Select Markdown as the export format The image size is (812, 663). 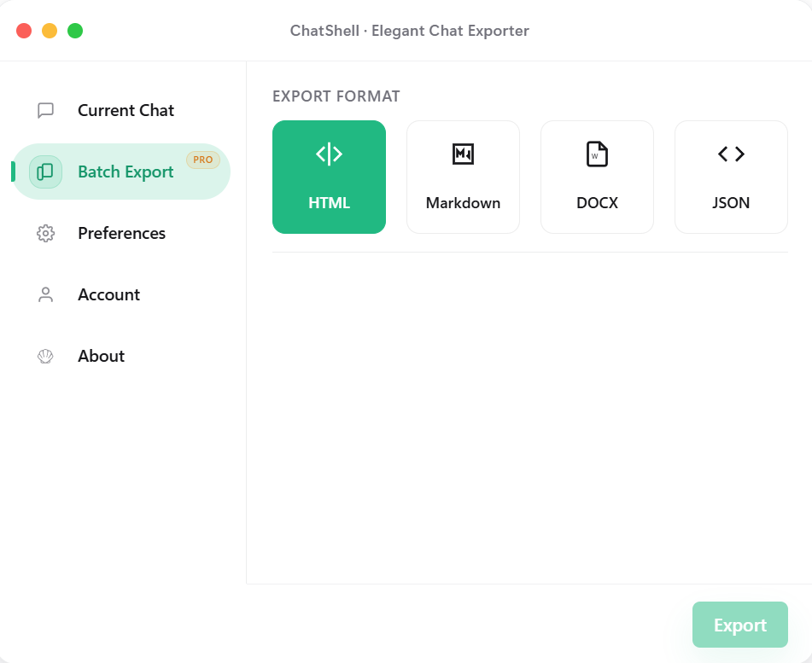463,177
